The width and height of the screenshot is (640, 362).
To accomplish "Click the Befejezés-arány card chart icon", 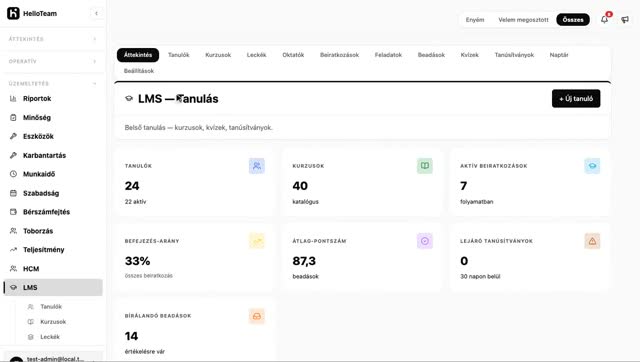I will (257, 241).
